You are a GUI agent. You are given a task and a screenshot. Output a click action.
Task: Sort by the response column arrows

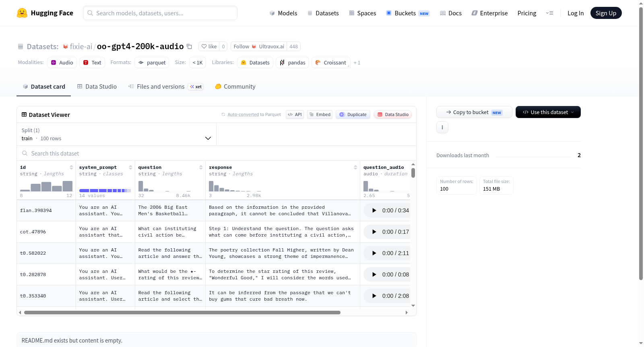tap(355, 167)
